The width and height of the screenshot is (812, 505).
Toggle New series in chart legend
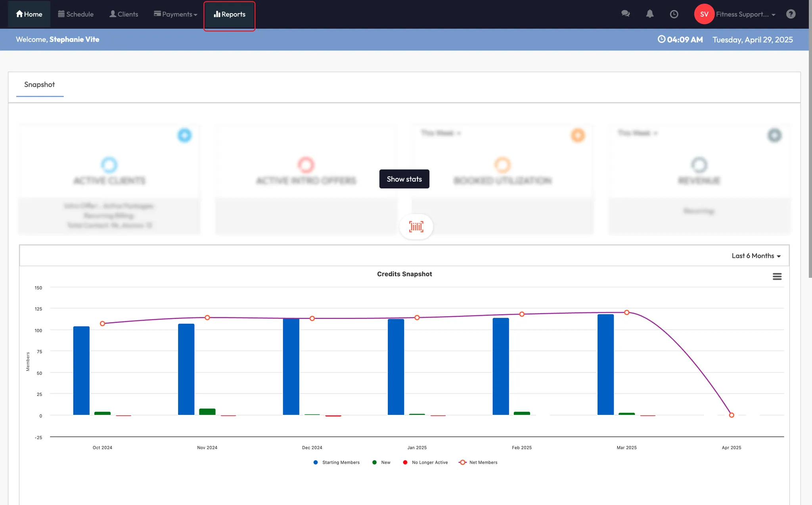[385, 463]
